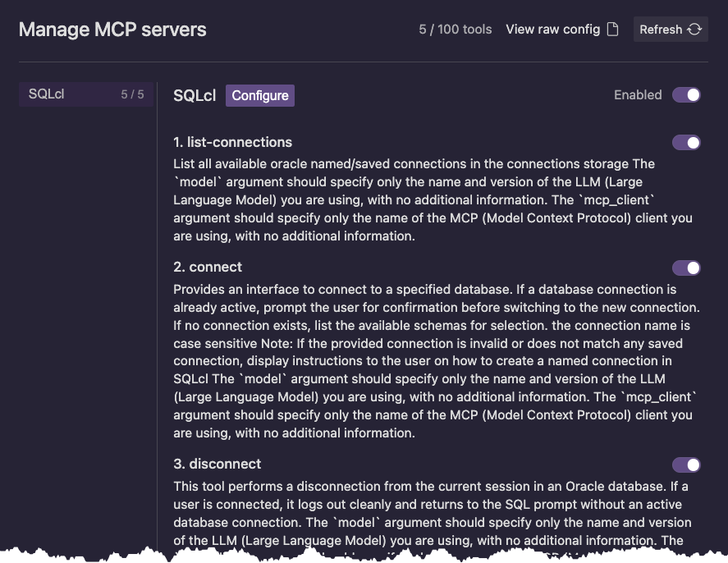Click the 5 / 100 tools counter
The image size is (728, 563).
(455, 30)
